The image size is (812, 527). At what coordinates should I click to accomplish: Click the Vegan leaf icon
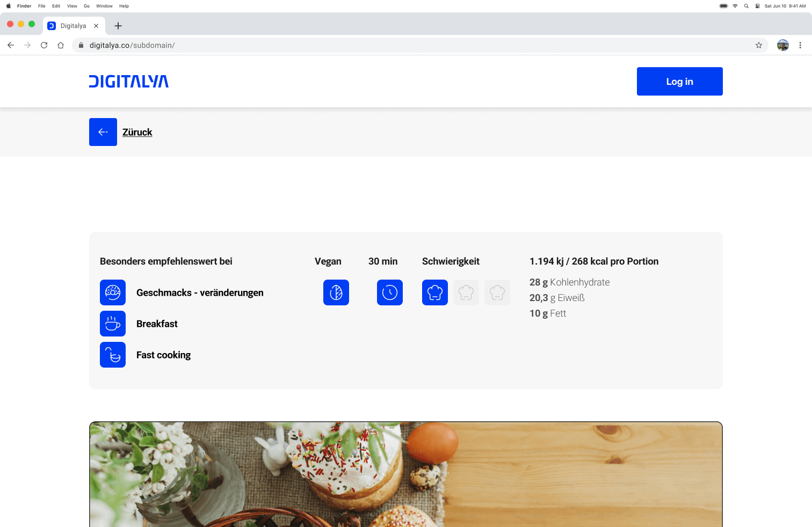pos(336,292)
